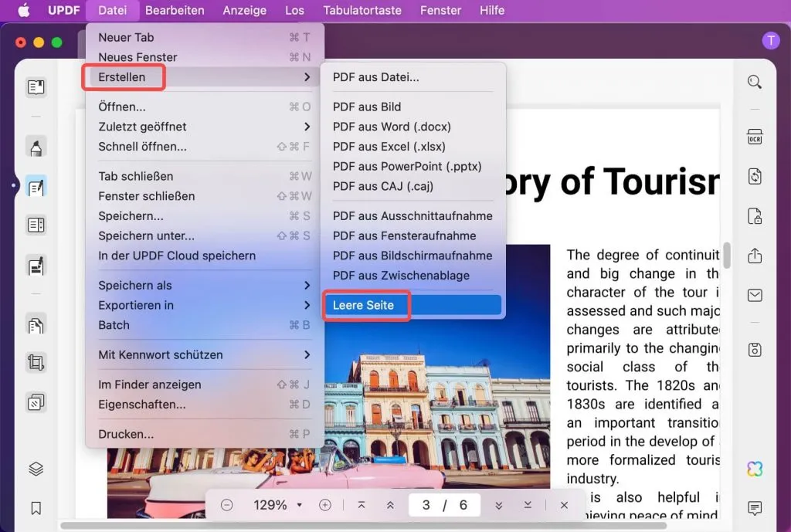Expand the Erstellen submenu
Image resolution: width=791 pixels, height=532 pixels.
pyautogui.click(x=123, y=77)
